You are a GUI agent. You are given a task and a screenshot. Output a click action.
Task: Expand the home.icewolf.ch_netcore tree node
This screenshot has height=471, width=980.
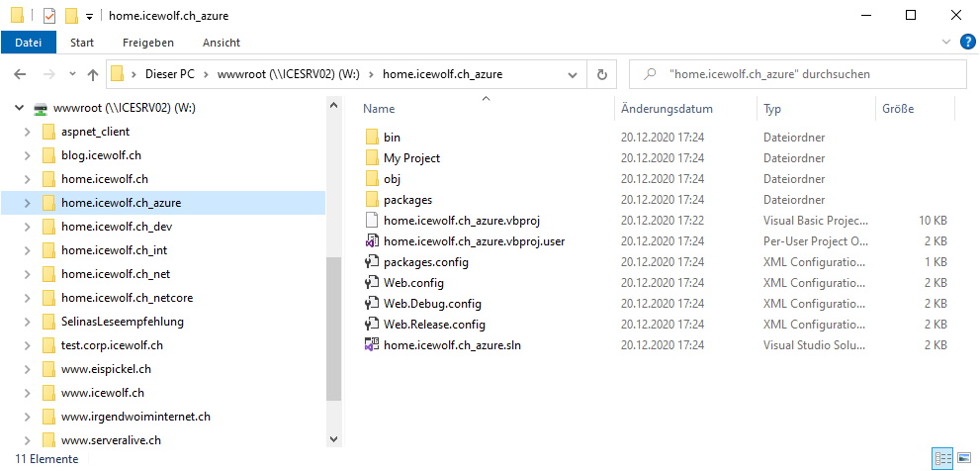[x=27, y=299]
